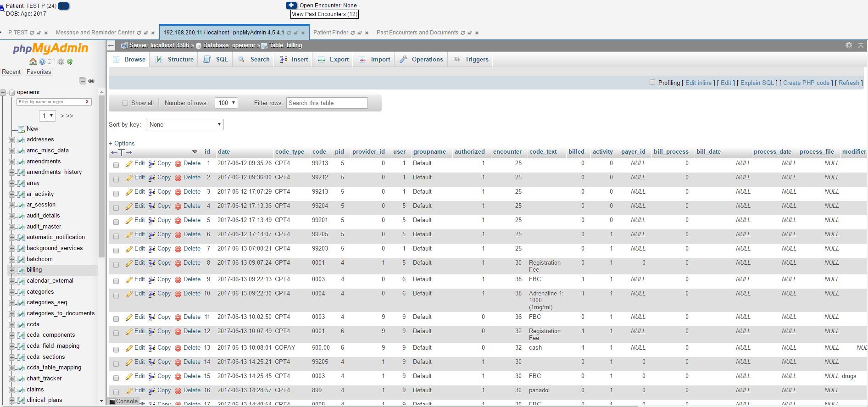Open column visibility dropdown arrow in header
The image size is (868, 407).
click(x=195, y=152)
